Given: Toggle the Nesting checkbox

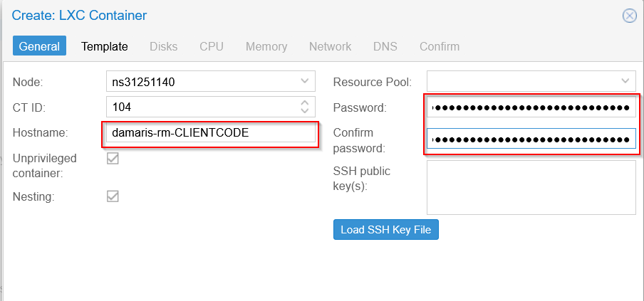Looking at the screenshot, I should coord(113,196).
